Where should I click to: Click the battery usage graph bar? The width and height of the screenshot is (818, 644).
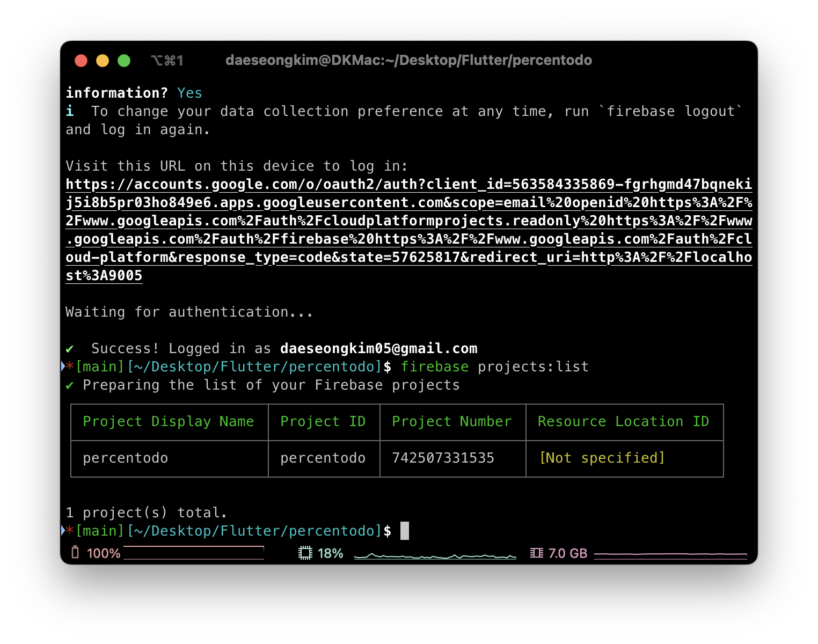pyautogui.click(x=194, y=553)
